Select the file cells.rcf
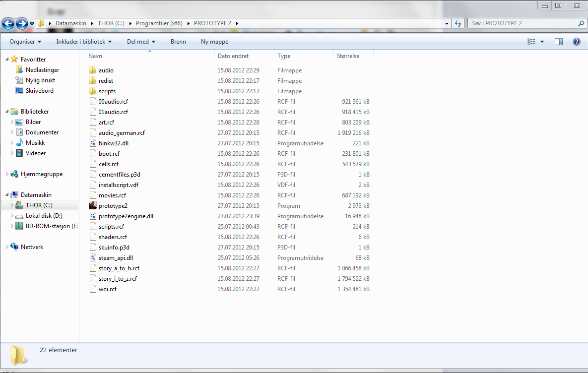The width and height of the screenshot is (588, 373). coord(108,164)
